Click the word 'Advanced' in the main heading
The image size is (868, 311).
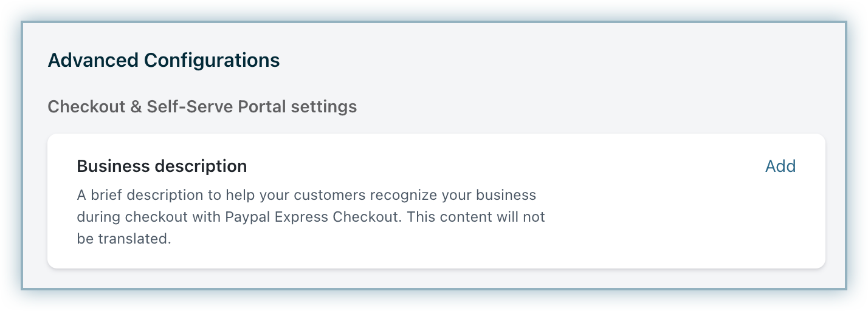point(93,61)
